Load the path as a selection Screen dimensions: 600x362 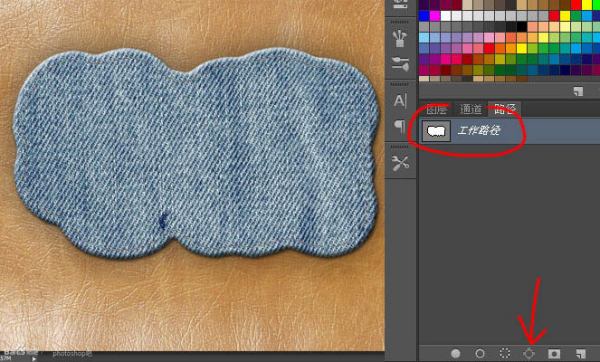[505, 353]
